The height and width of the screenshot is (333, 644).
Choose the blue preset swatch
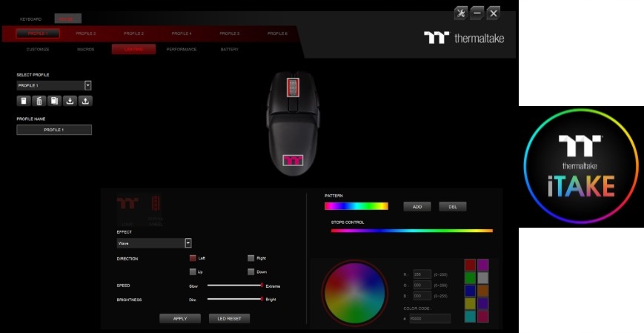coord(470,291)
